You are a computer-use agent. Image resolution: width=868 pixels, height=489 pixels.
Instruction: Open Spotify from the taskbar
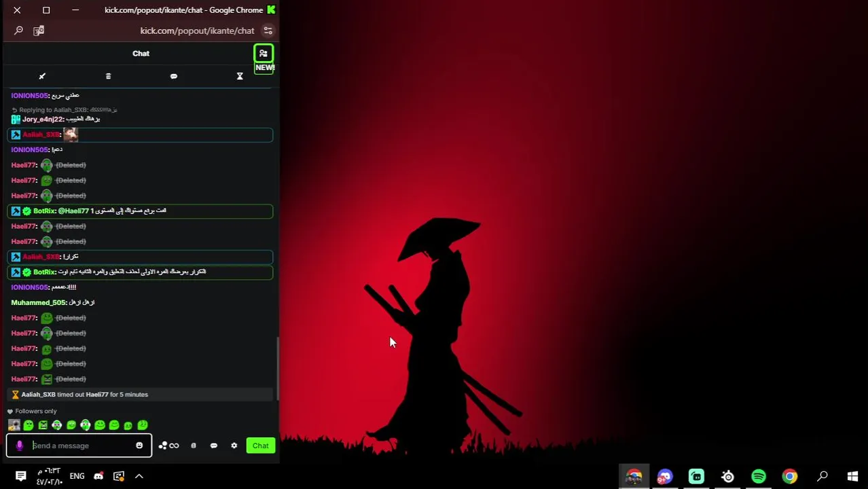tap(759, 476)
